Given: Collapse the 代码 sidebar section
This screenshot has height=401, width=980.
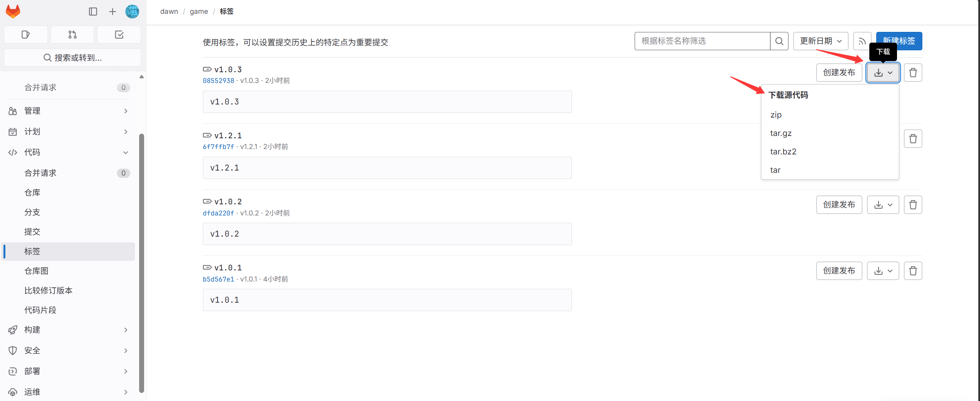Looking at the screenshot, I should 68,152.
